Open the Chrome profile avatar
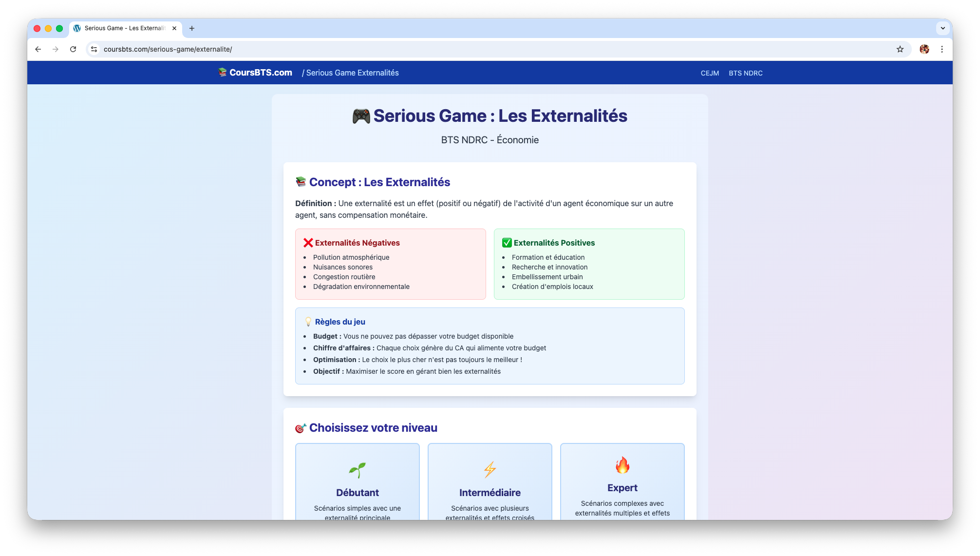 924,49
